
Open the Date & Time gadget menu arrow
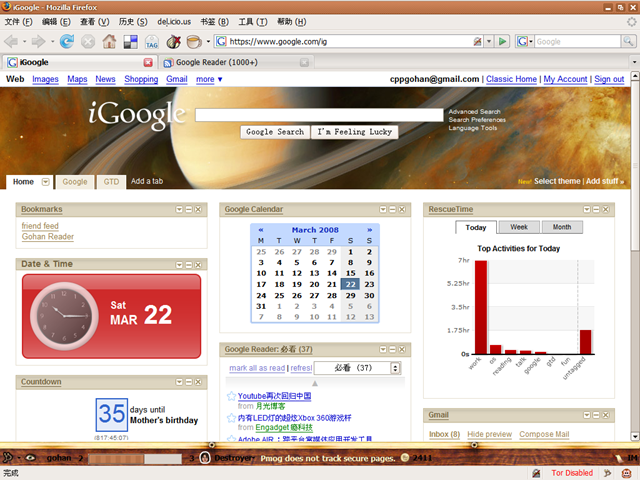(x=179, y=265)
